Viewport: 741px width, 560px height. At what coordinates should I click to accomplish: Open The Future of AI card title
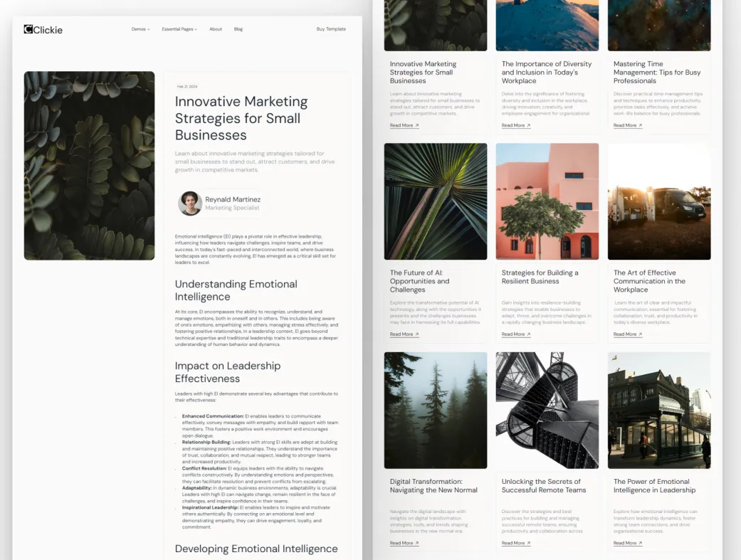point(420,281)
